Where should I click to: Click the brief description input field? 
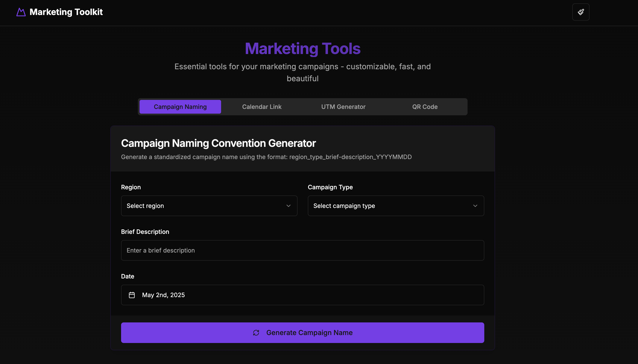pos(302,250)
